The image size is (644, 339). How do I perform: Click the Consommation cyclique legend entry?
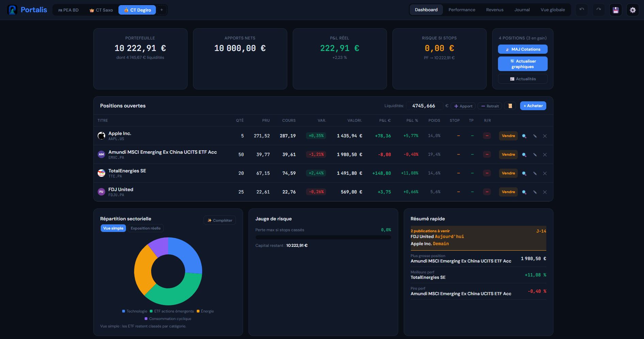click(x=168, y=319)
